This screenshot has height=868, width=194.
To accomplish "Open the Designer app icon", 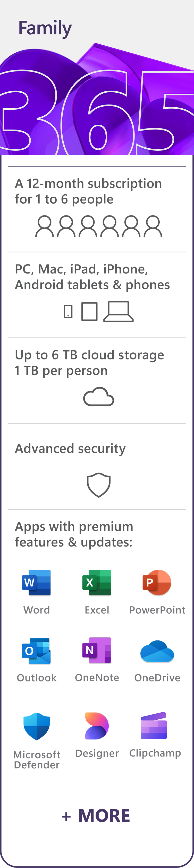I will point(97,726).
